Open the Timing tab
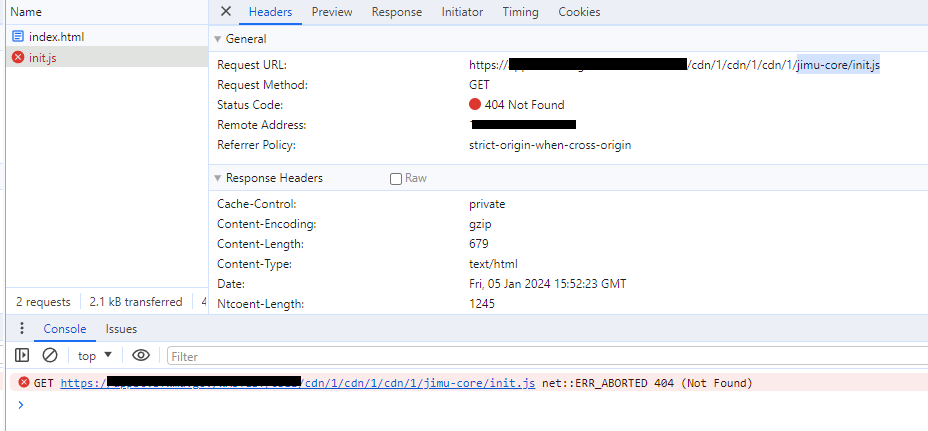This screenshot has height=431, width=928. click(520, 12)
